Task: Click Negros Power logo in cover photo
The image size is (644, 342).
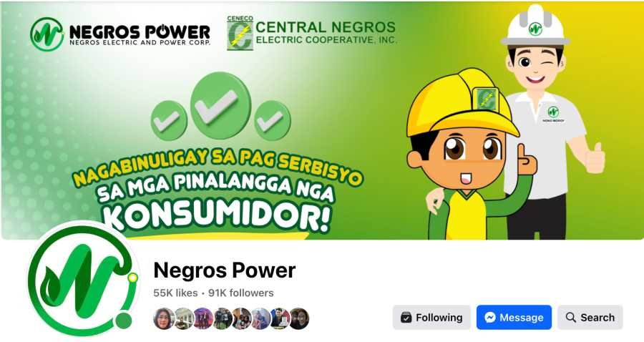Action: coord(120,34)
